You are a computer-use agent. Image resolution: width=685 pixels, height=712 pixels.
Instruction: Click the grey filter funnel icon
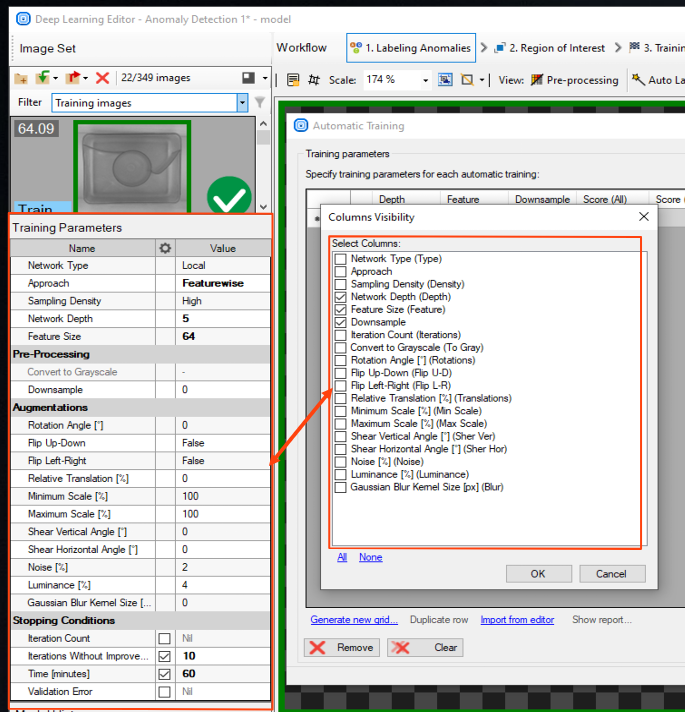coord(260,103)
